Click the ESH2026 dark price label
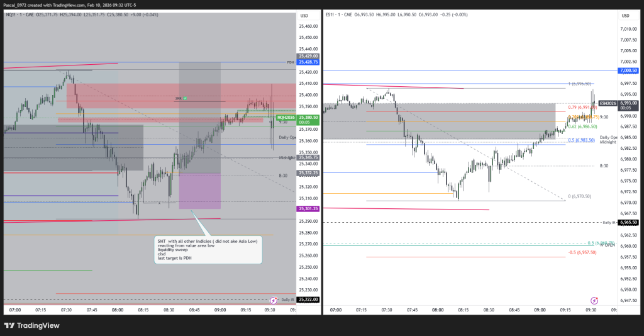Viewport: 644px width, 336px height. point(609,103)
